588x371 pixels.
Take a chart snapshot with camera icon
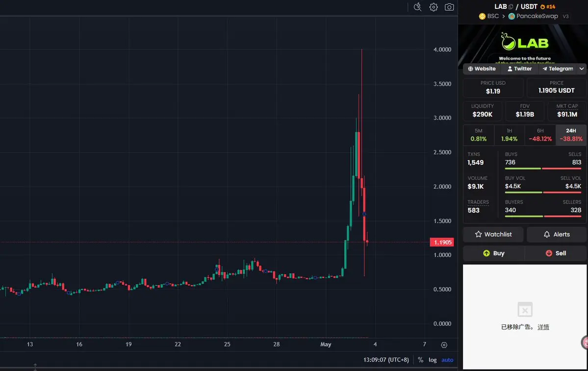tap(449, 7)
